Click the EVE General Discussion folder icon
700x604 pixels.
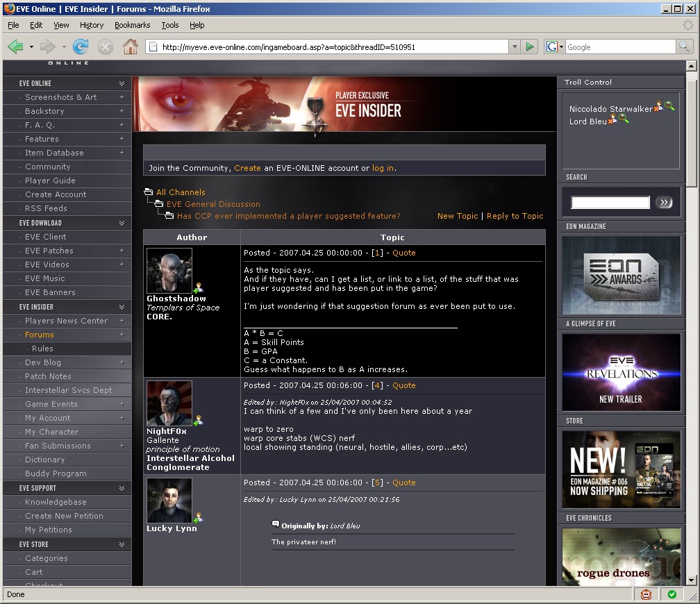pyautogui.click(x=158, y=203)
